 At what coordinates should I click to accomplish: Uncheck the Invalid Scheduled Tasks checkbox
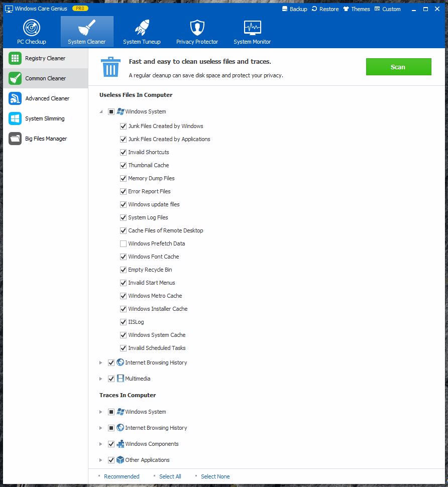(x=124, y=348)
